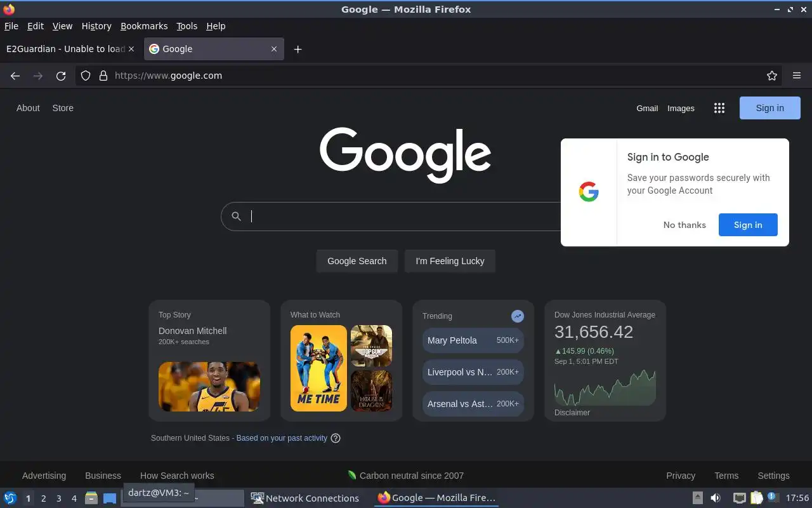812x508 pixels.
Task: Open the LXQt start menu bird icon
Action: point(10,498)
